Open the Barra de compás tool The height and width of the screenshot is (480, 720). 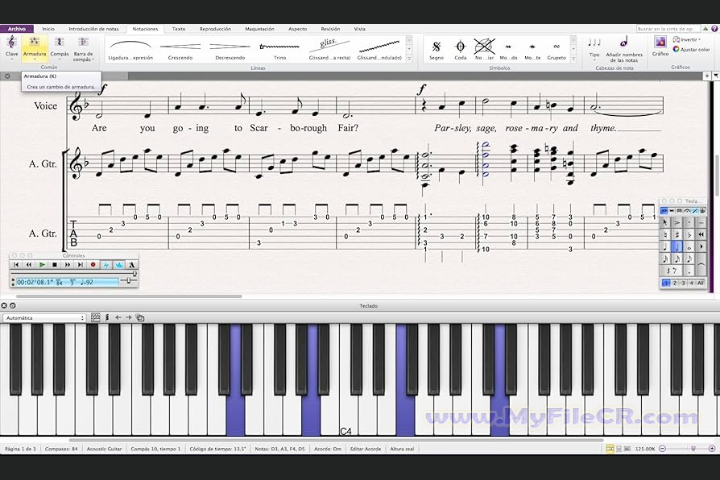[x=83, y=49]
